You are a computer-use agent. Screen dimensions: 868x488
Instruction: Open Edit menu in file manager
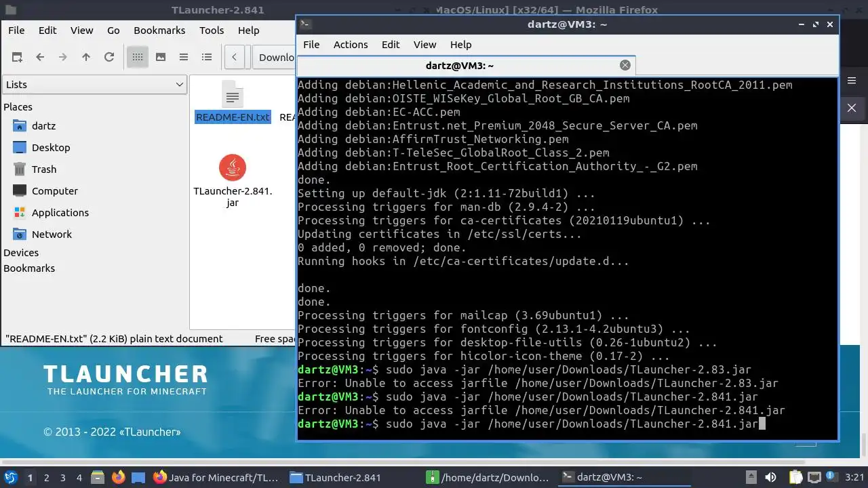(47, 30)
